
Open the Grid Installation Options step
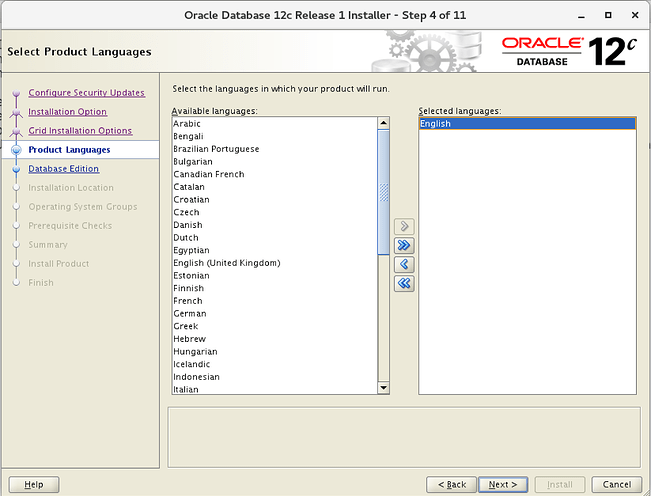coord(80,131)
